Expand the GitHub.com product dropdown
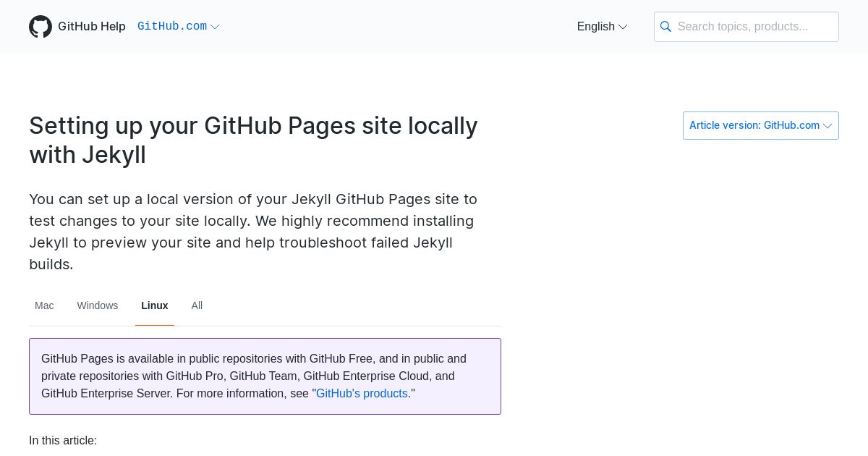 point(179,27)
